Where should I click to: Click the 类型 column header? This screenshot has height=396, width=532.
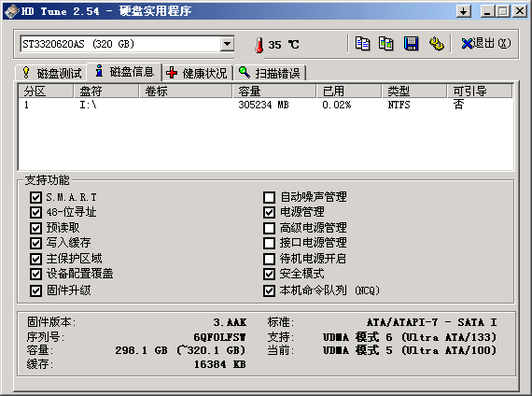[413, 91]
